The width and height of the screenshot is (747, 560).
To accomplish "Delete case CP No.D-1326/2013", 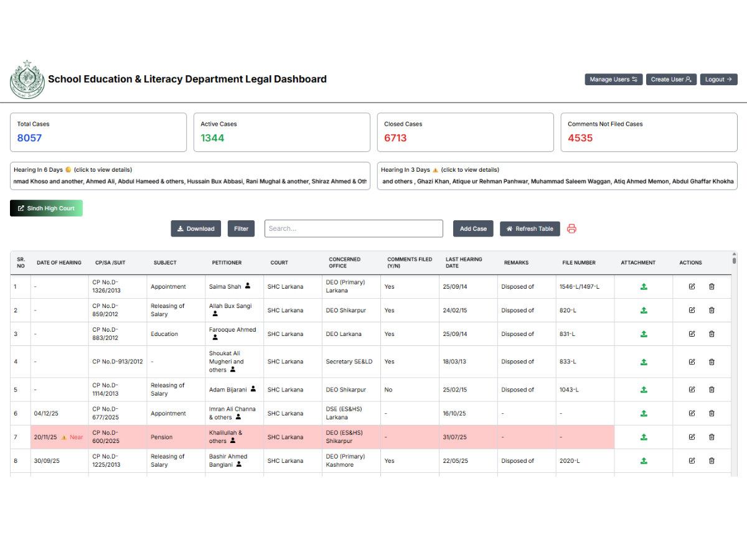I will 712,286.
